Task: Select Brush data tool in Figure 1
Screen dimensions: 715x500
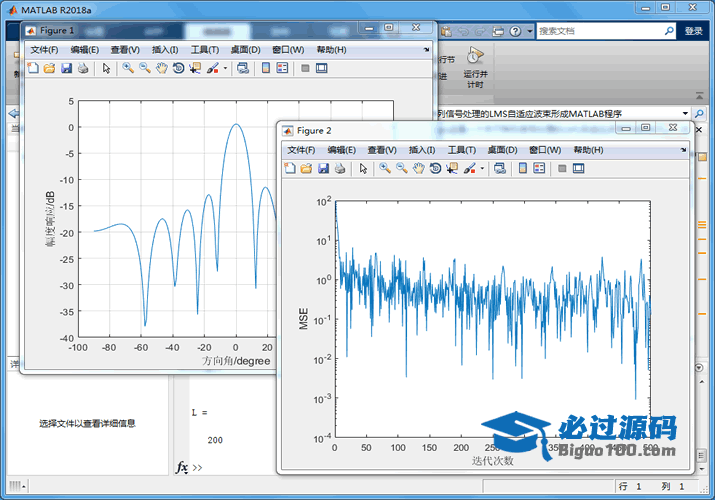Action: coord(212,68)
